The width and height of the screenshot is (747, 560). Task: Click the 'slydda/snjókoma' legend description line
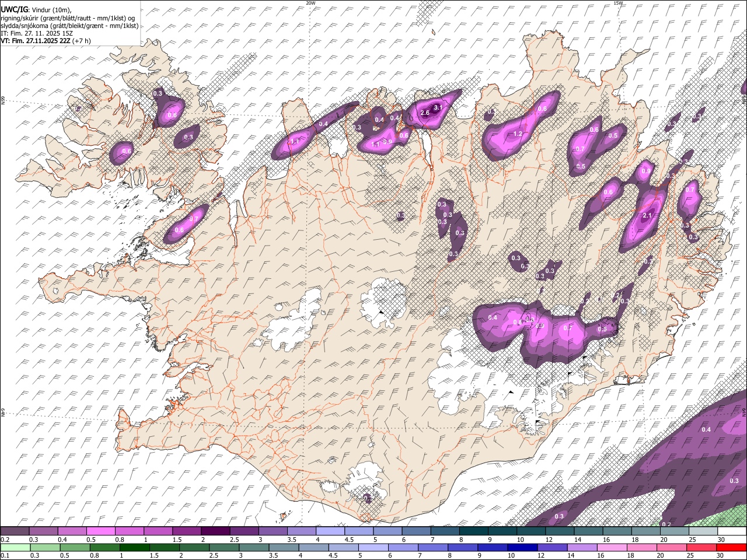(x=69, y=26)
